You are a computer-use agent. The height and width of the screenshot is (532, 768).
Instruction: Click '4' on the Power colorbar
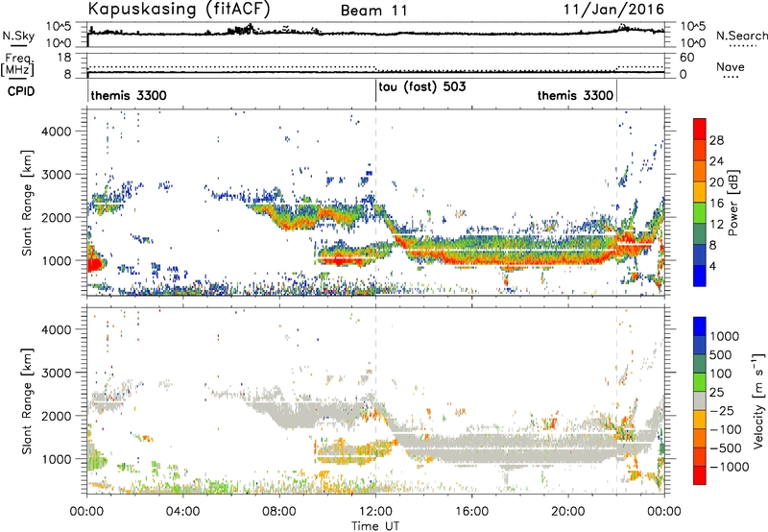point(713,267)
